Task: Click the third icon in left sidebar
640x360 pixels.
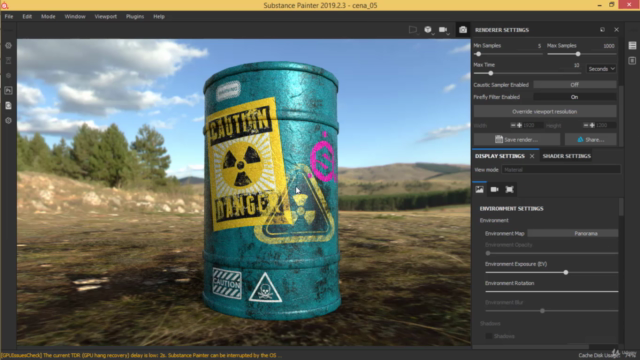Action: point(9,76)
